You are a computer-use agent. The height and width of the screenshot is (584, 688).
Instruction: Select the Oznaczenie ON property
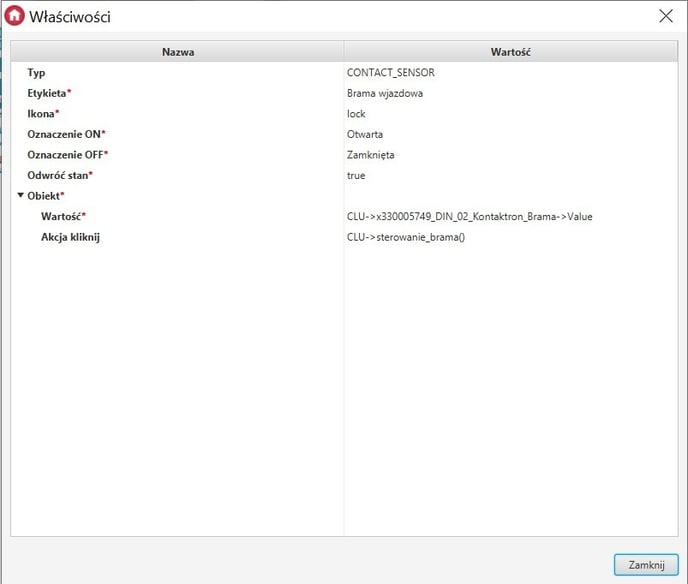tap(66, 134)
